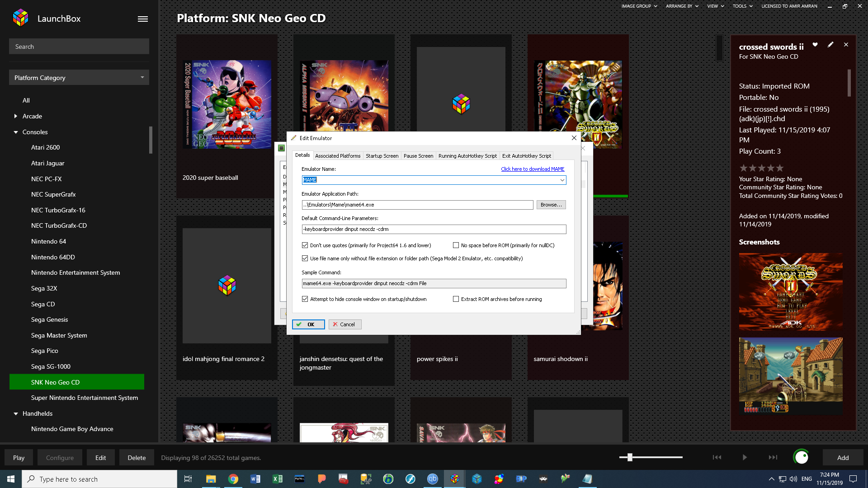Click the Emulator Application Path field
Image resolution: width=868 pixels, height=488 pixels.
tap(417, 205)
